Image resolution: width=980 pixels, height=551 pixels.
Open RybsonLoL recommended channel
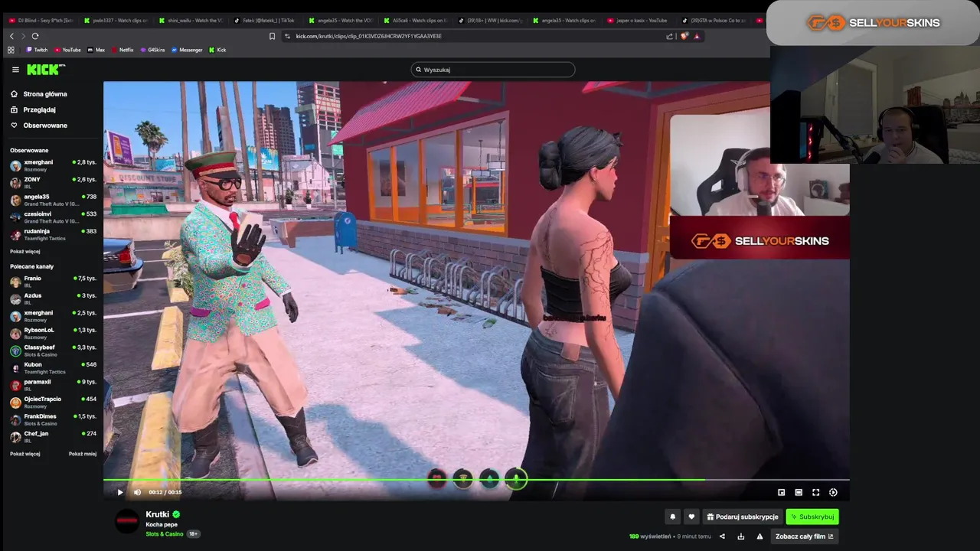[53, 333]
